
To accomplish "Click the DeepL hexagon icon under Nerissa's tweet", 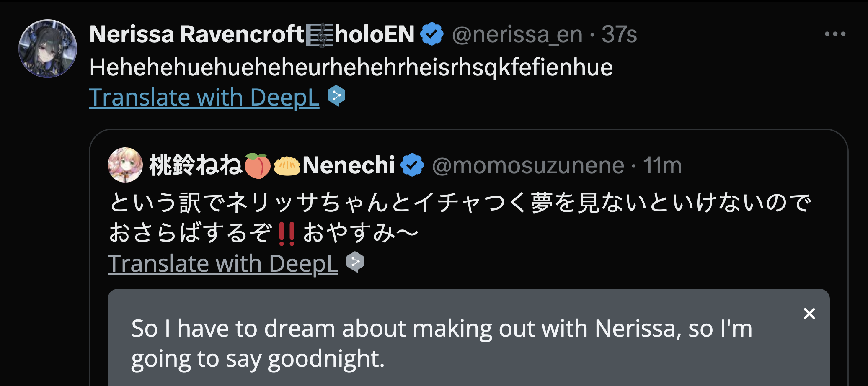I will point(336,96).
